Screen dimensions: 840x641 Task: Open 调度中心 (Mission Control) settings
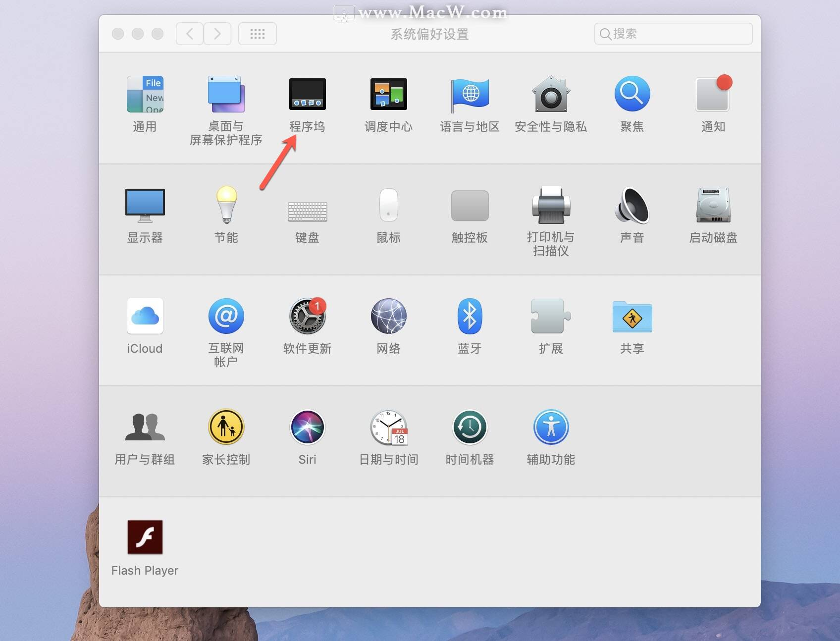[388, 94]
